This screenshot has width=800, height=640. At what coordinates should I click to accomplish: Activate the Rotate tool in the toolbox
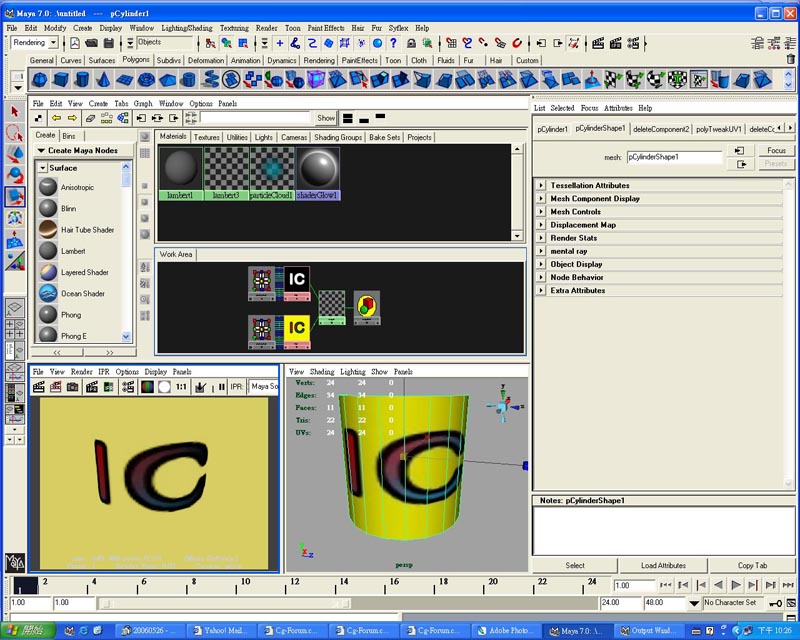[x=15, y=175]
